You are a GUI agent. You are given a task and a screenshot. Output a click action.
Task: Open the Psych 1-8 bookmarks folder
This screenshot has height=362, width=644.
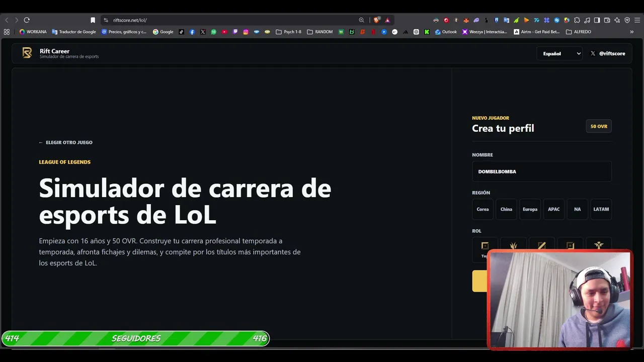point(288,32)
